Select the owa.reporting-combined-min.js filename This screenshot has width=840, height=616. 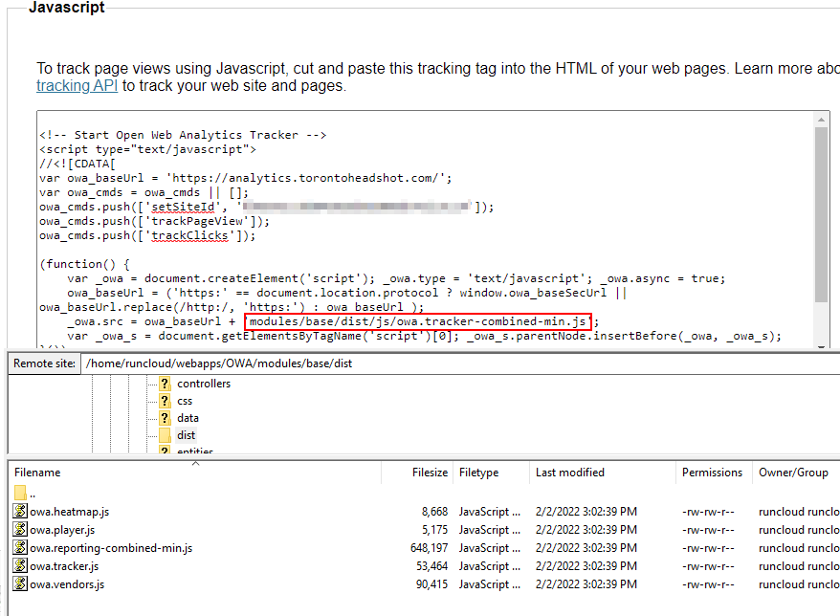pyautogui.click(x=111, y=548)
